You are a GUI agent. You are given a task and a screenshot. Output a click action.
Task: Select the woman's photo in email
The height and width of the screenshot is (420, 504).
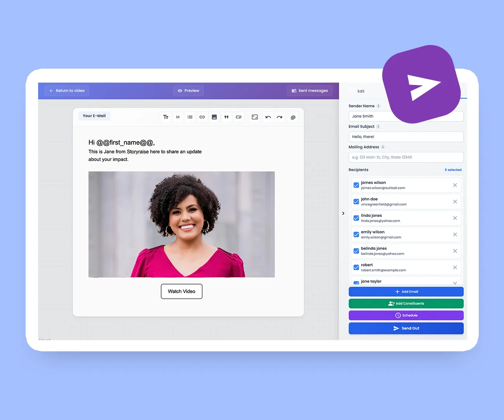182,225
